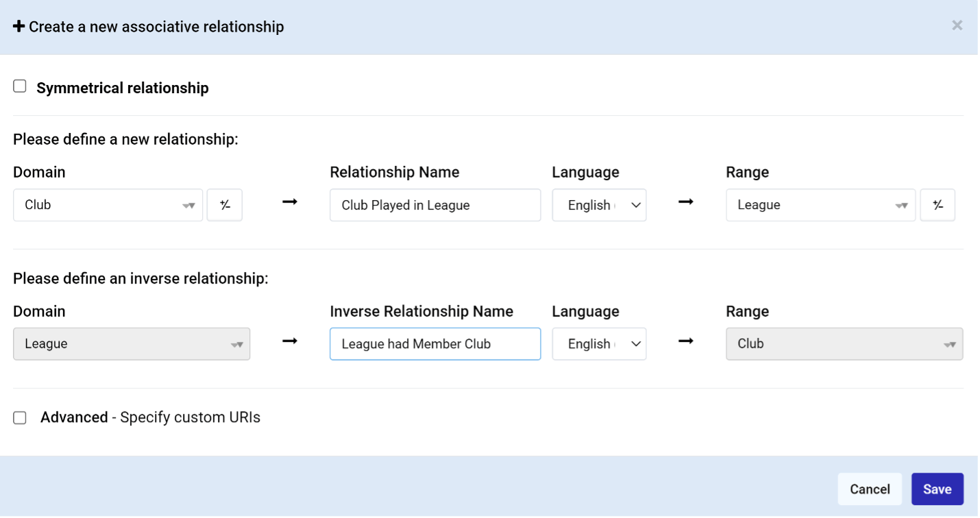980x518 pixels.
Task: Click the Cancel button
Action: tap(870, 489)
